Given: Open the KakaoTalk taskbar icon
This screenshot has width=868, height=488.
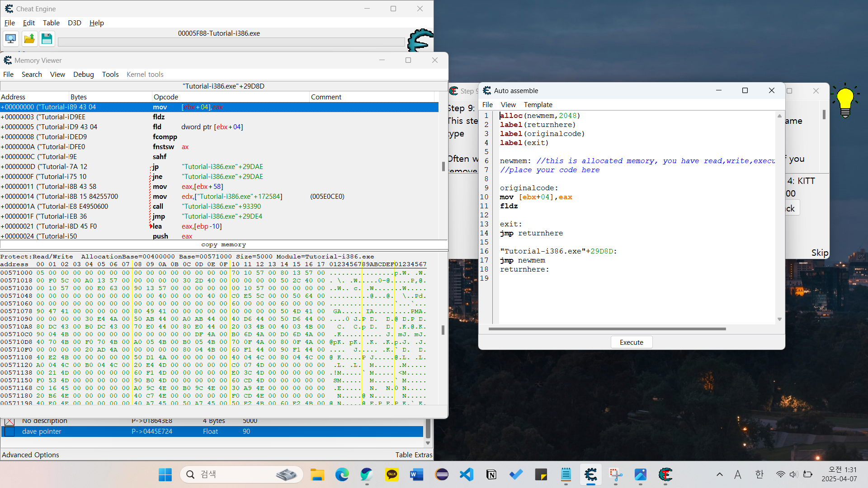Looking at the screenshot, I should point(392,474).
